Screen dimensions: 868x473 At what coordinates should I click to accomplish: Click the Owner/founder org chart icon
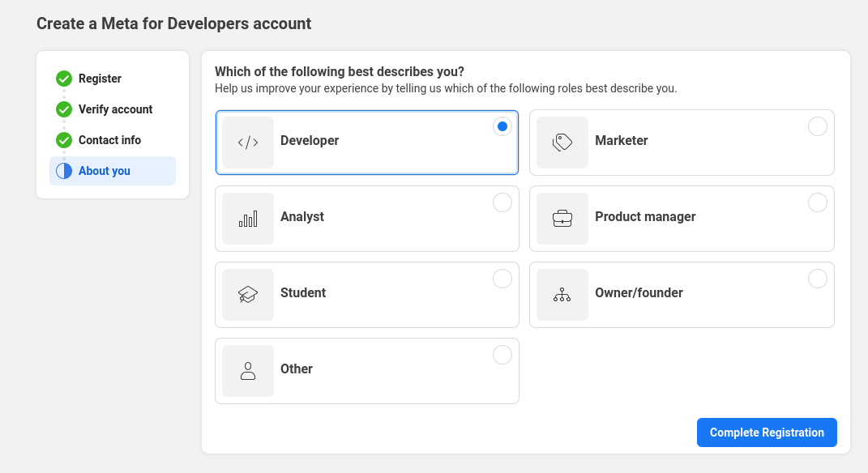click(x=562, y=295)
